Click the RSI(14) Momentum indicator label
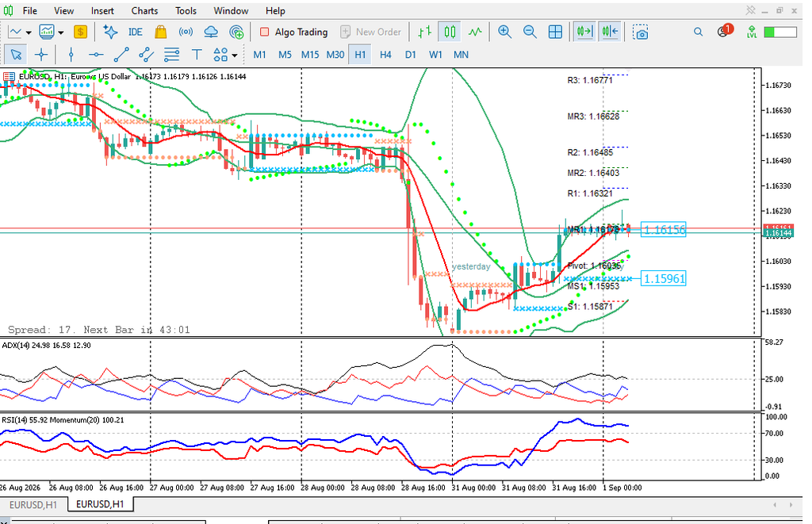The width and height of the screenshot is (812, 524). coord(63,420)
